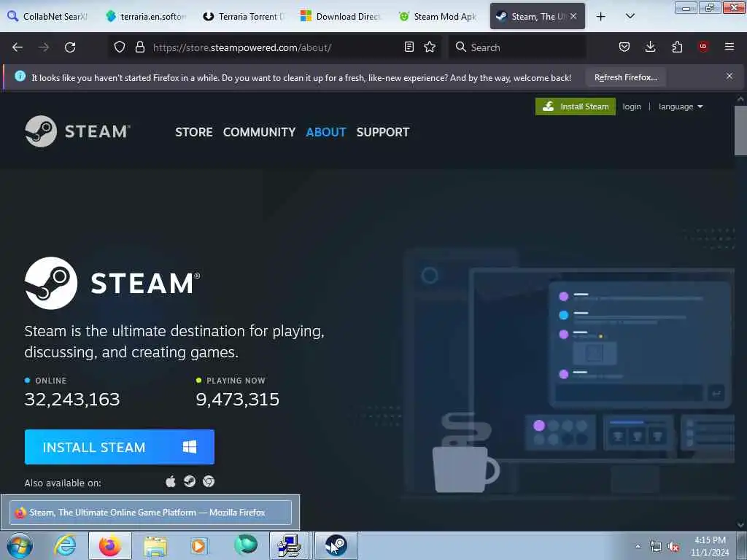747x560 pixels.
Task: Click the login link
Action: point(631,106)
